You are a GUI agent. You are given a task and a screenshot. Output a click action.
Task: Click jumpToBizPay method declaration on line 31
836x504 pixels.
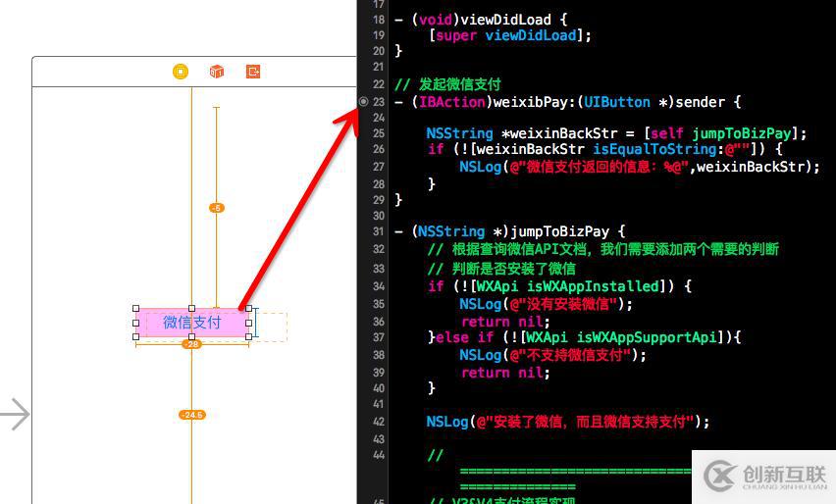(x=560, y=231)
